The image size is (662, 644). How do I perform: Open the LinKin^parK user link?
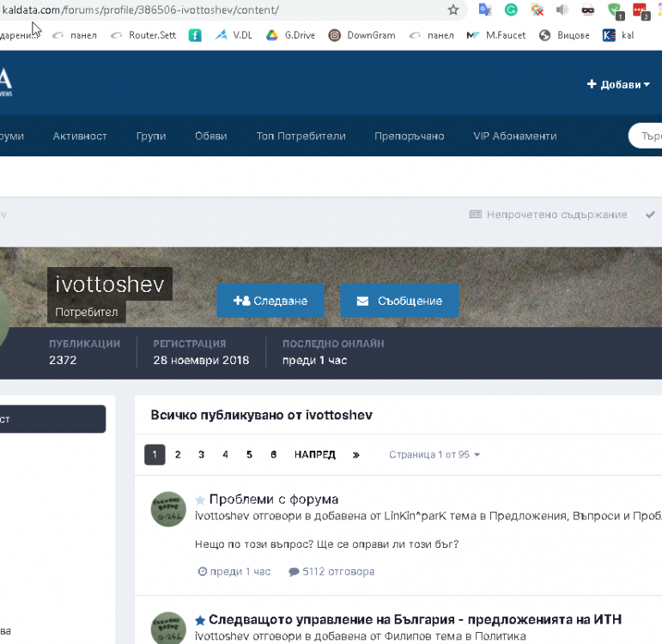[x=415, y=515]
